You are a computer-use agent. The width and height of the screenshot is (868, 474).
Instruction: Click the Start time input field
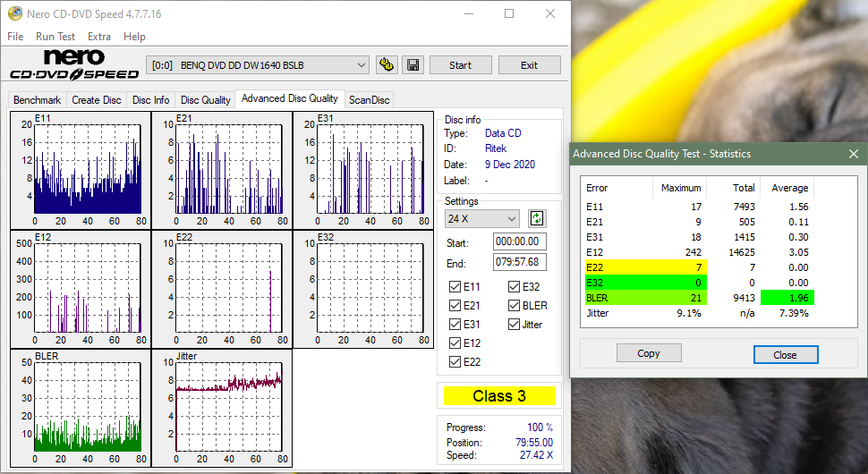tap(519, 241)
